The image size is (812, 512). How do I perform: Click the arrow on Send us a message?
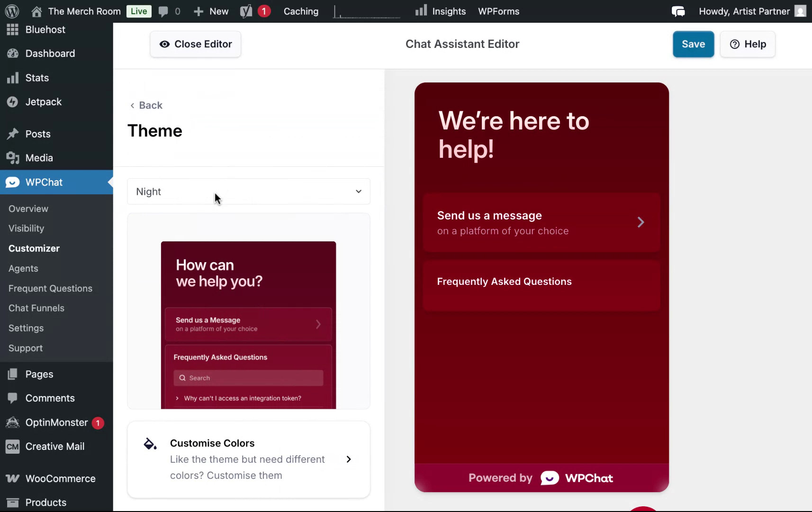point(641,222)
